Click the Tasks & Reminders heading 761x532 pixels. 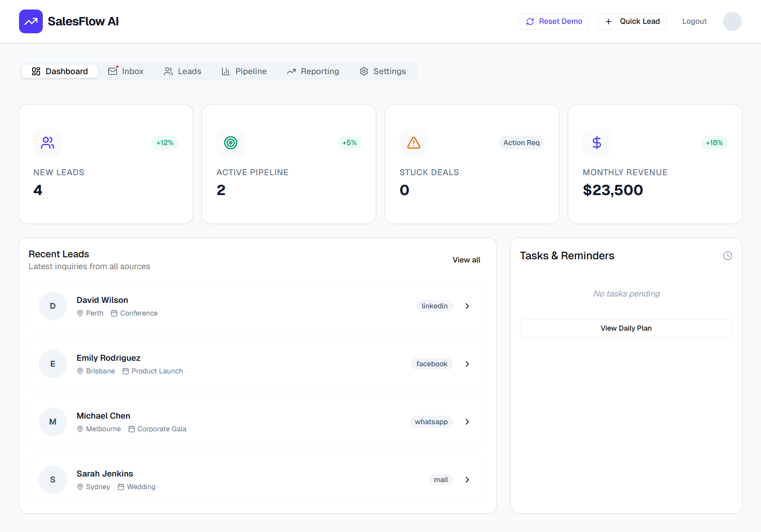point(567,256)
